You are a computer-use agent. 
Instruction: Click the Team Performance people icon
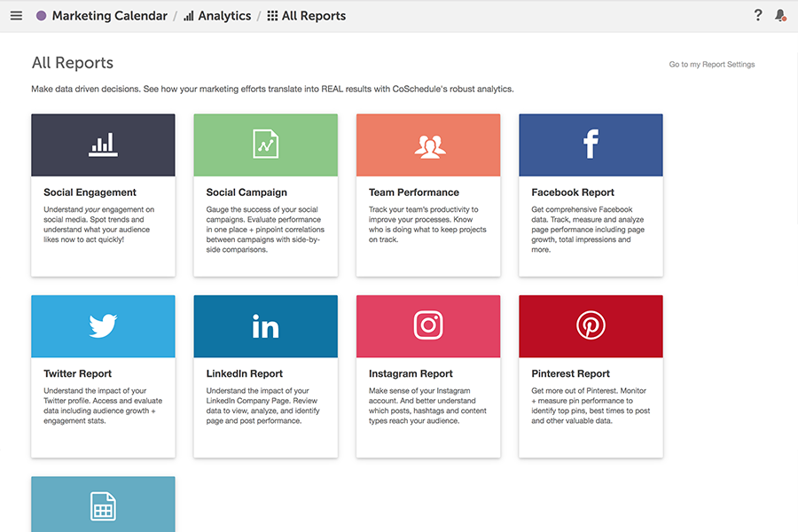[430, 147]
